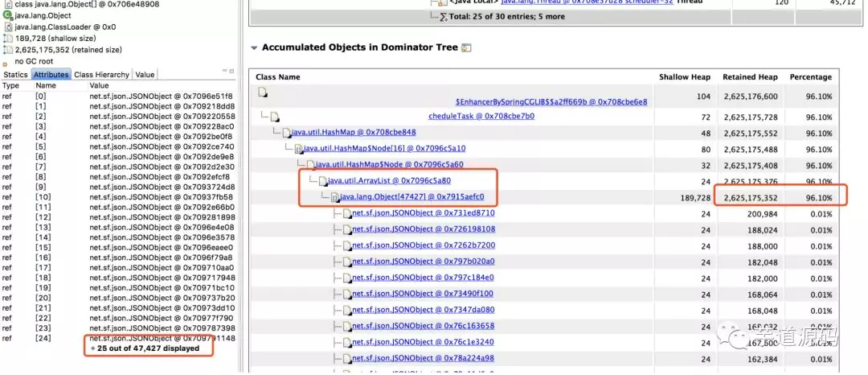Click the retained heap value 200,984
Screen dimensions: 868x375
coord(761,213)
